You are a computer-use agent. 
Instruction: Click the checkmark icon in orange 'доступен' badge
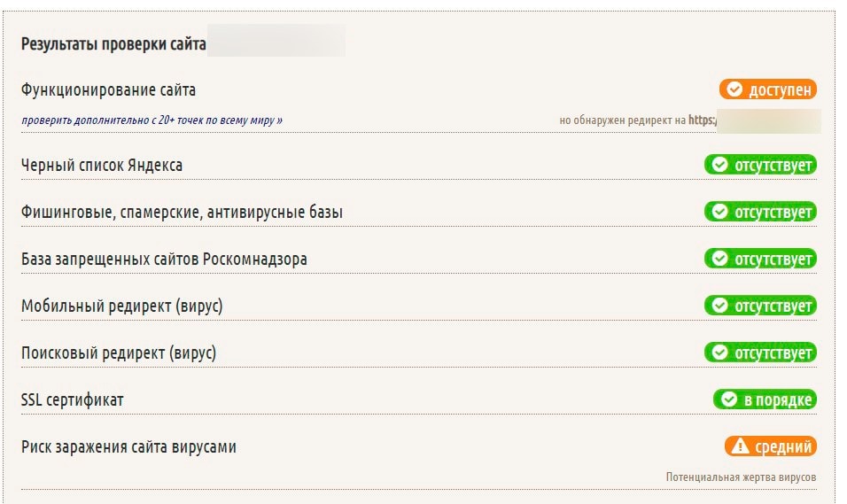click(734, 89)
